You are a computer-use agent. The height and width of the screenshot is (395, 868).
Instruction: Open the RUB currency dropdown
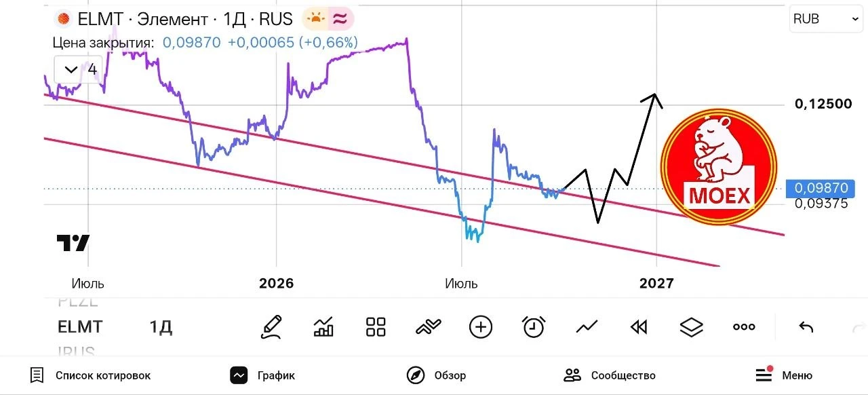(825, 19)
